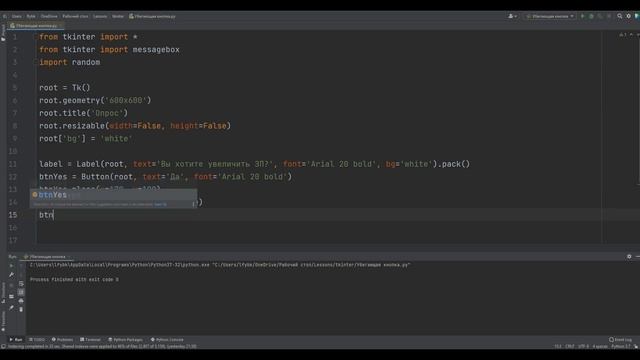Click line 12 btnYes Button code

click(x=166, y=177)
